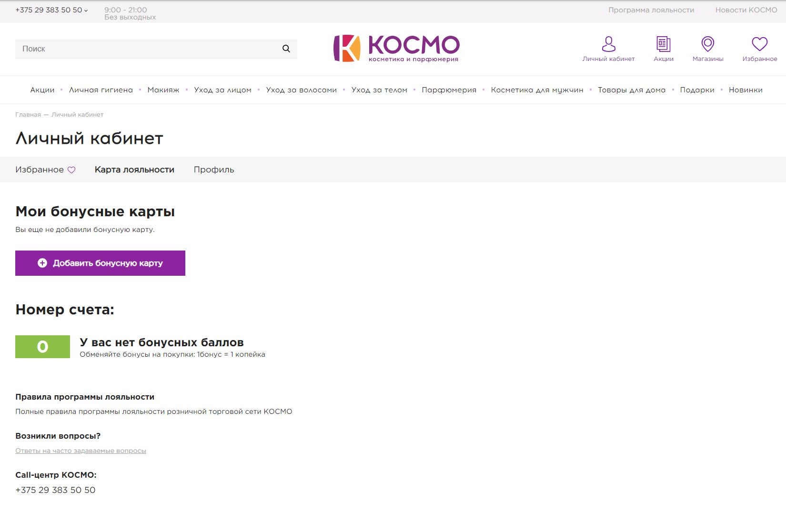Click plus icon on add card button
Image resolution: width=786 pixels, height=532 pixels.
click(42, 263)
